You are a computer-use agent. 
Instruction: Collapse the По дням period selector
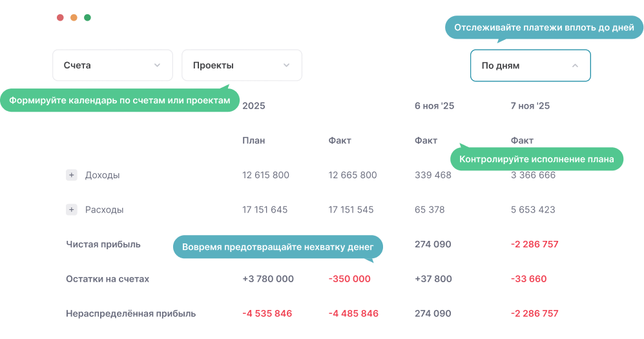click(x=530, y=65)
